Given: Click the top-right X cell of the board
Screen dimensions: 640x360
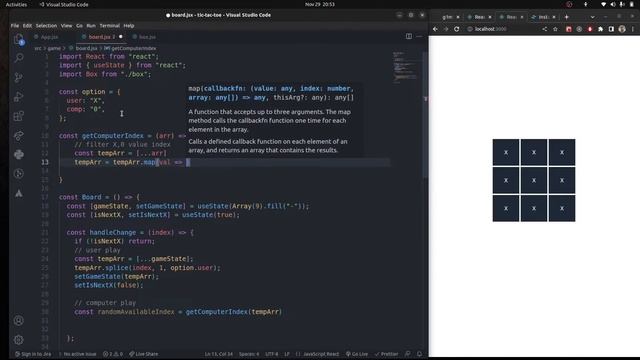Looking at the screenshot, I should click(562, 152).
